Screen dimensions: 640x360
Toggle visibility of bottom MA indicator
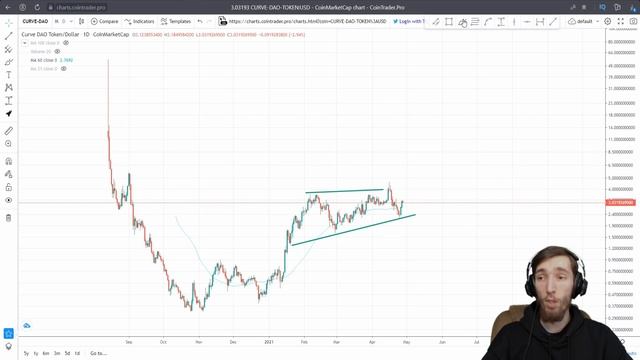(x=64, y=69)
